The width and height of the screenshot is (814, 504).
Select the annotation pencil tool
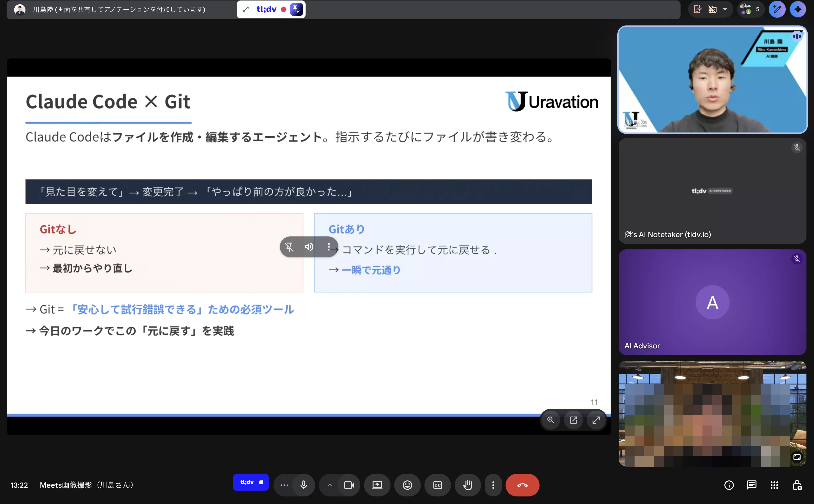pos(777,9)
